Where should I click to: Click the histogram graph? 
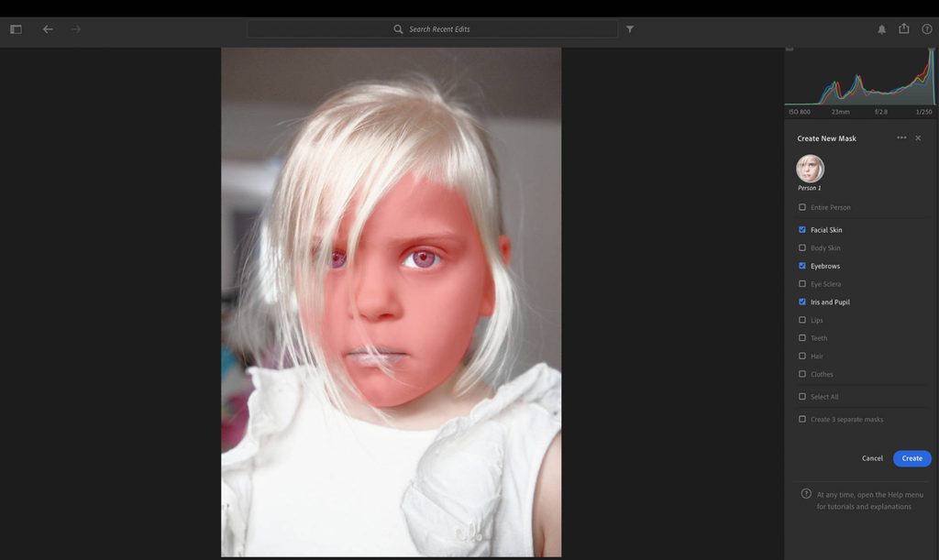[x=860, y=76]
